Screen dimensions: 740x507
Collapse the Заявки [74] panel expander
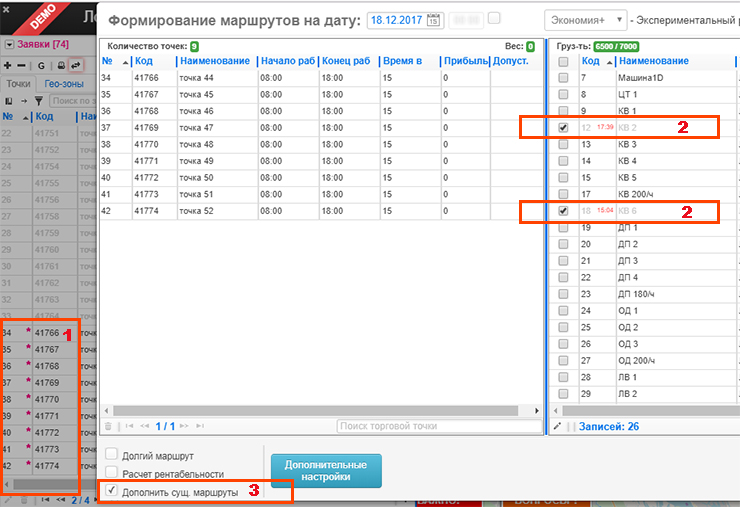9,45
